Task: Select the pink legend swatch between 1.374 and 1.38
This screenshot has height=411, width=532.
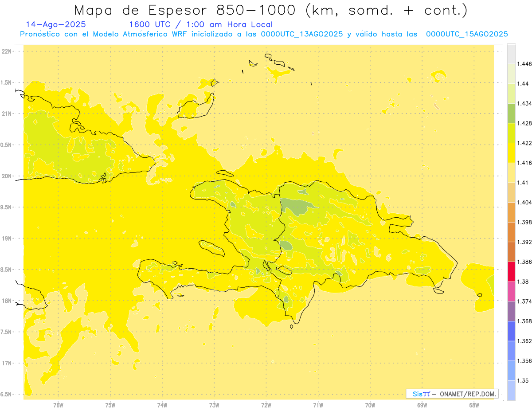Action: pyautogui.click(x=511, y=291)
